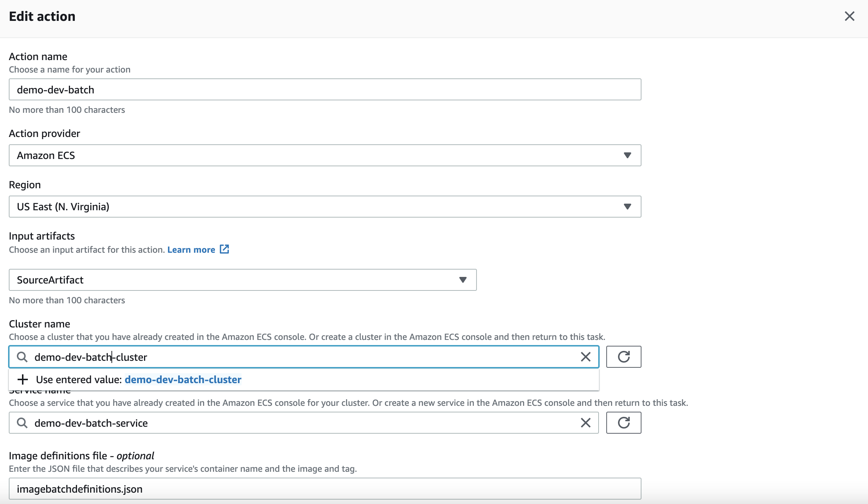Refresh the Cluster name list
Image resolution: width=868 pixels, height=504 pixels.
(624, 357)
